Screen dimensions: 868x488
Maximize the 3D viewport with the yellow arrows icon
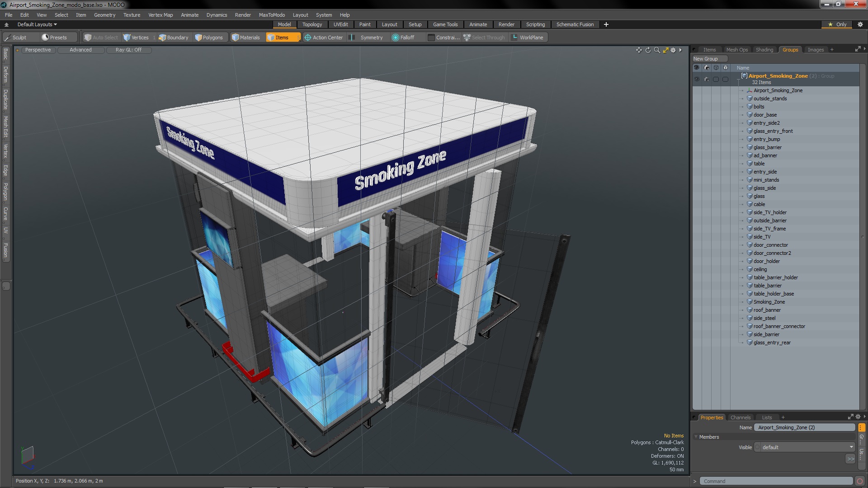click(x=665, y=50)
